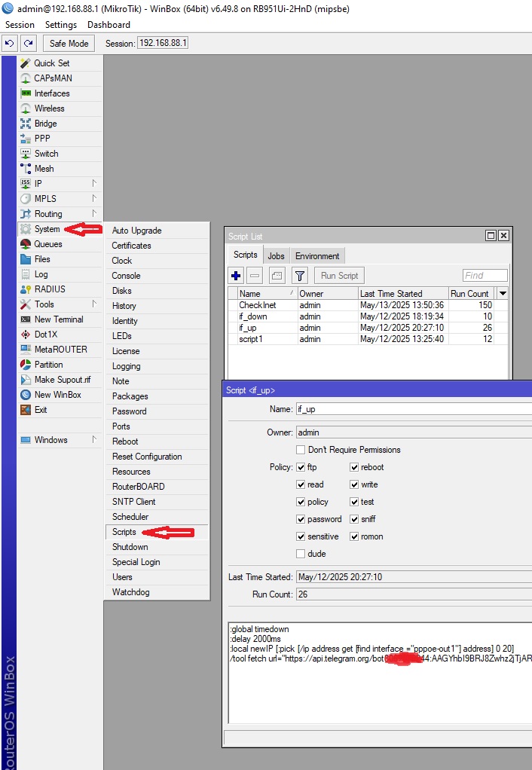
Task: Click the undo arrow in the toolbar
Action: point(10,44)
